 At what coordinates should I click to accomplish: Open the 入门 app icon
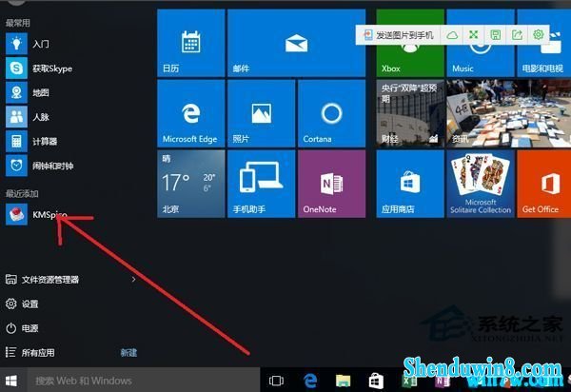click(16, 44)
